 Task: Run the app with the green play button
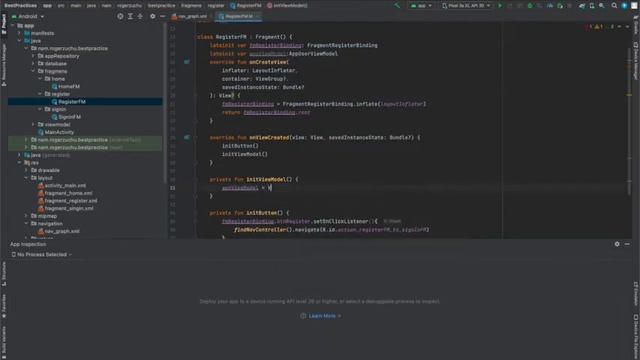[x=500, y=6]
